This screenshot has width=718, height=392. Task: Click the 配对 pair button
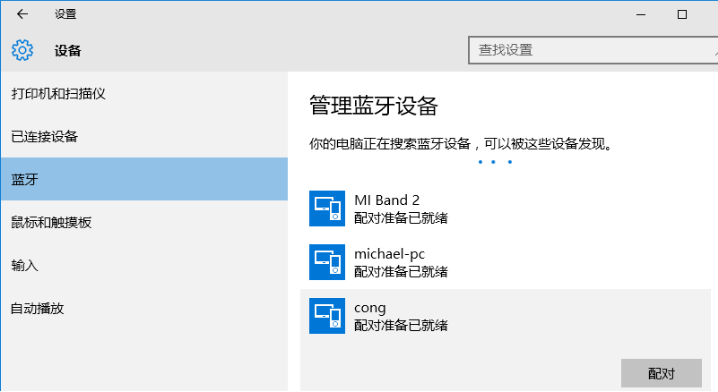pyautogui.click(x=661, y=373)
